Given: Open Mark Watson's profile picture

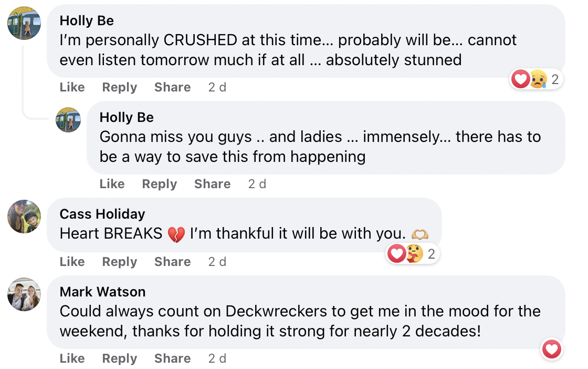Looking at the screenshot, I should (x=24, y=294).
